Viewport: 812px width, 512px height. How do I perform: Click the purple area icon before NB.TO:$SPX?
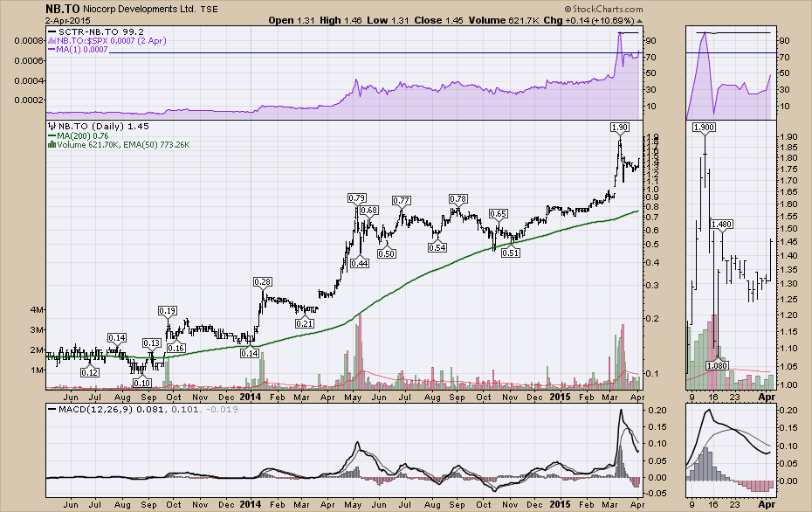click(52, 40)
